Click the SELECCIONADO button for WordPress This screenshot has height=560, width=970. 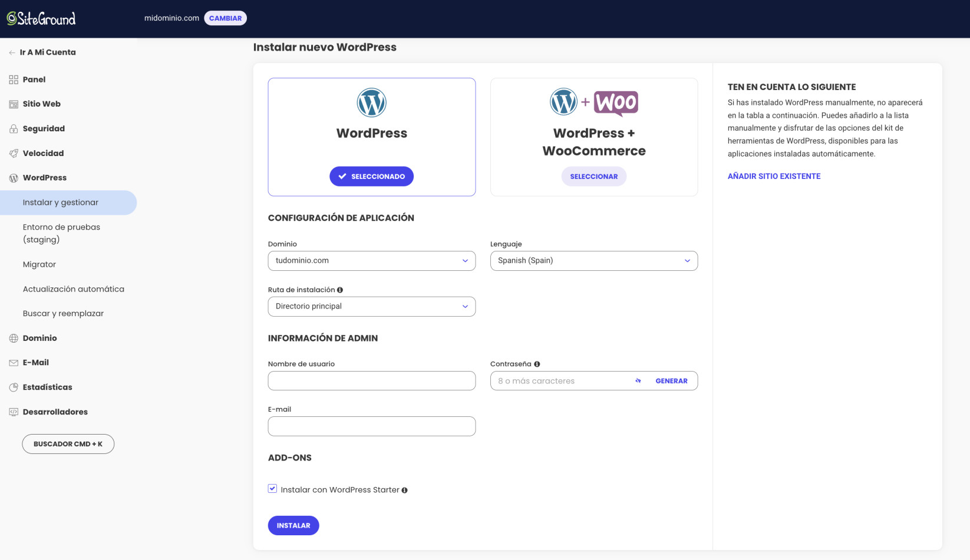pos(371,176)
